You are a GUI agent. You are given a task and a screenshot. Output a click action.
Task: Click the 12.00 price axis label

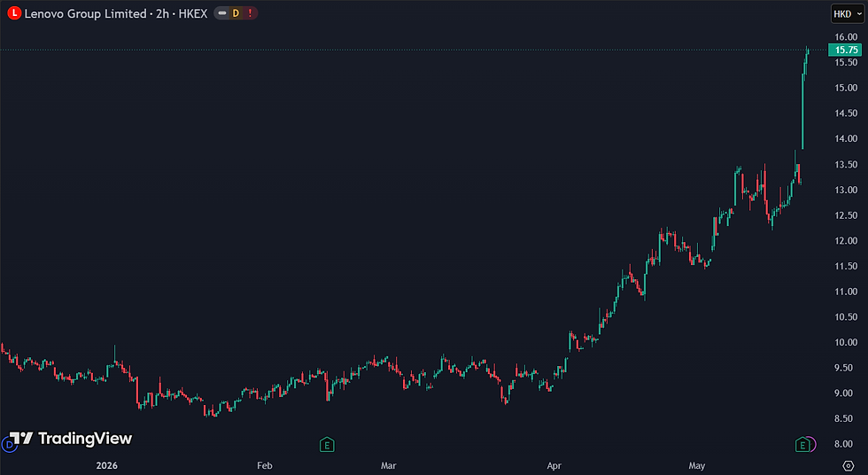point(846,241)
